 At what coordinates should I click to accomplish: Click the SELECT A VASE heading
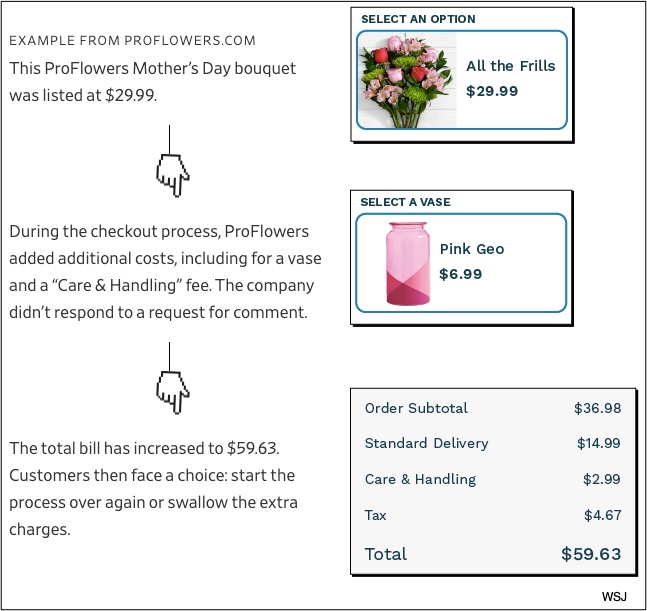[405, 202]
